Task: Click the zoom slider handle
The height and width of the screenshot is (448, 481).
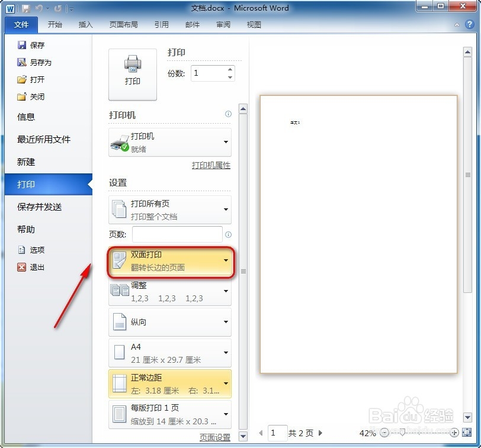Action: (x=402, y=433)
